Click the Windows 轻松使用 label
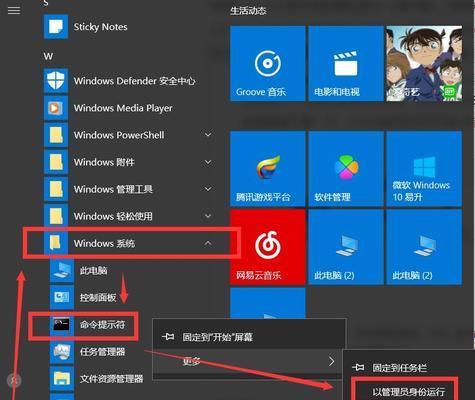This screenshot has width=475, height=400. tap(113, 216)
